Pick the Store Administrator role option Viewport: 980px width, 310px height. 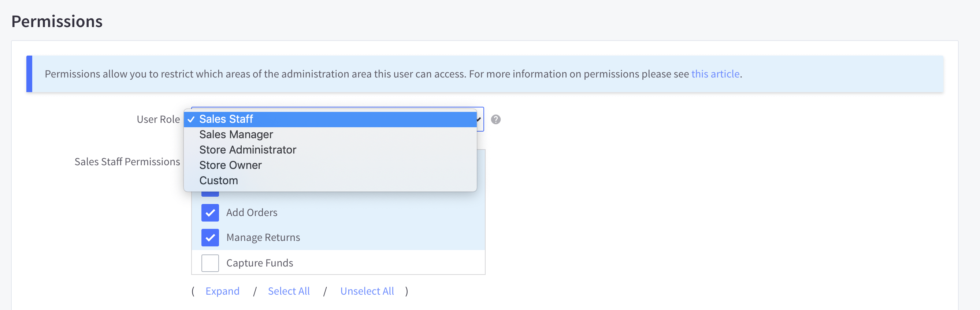[247, 150]
